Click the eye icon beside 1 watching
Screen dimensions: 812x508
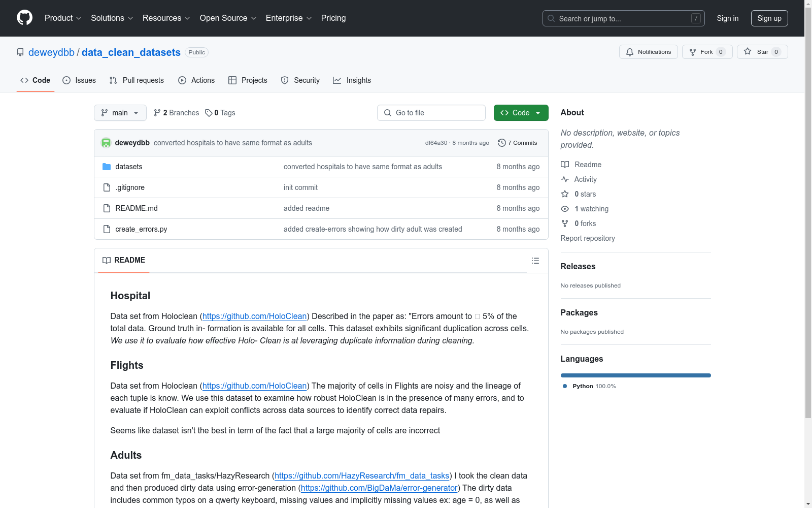pyautogui.click(x=565, y=209)
